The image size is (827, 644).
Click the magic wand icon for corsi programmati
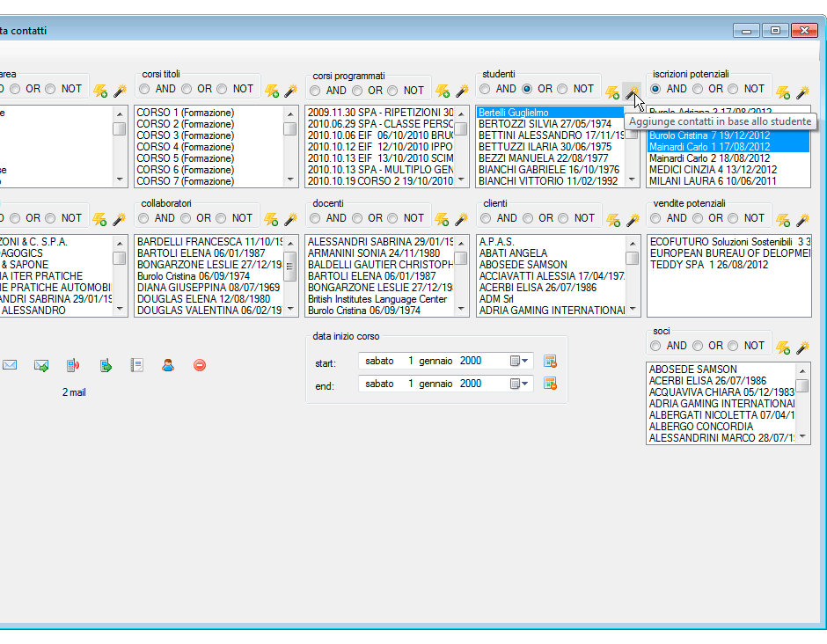[x=462, y=91]
